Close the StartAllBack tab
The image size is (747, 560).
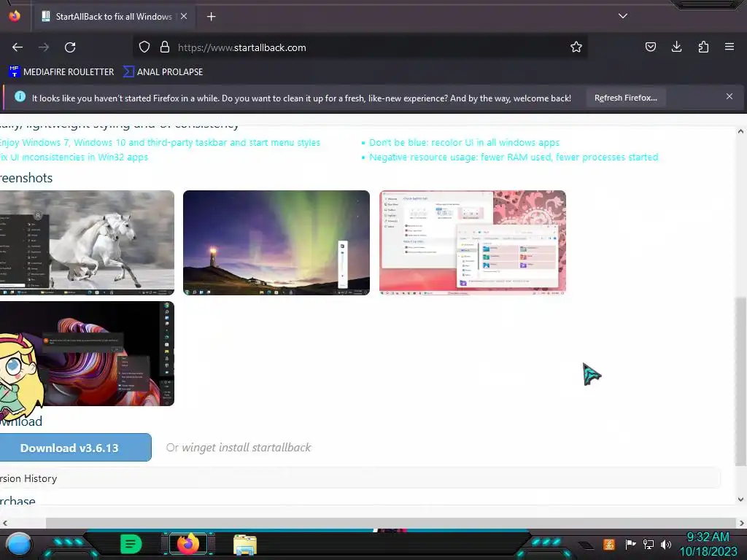coord(184,16)
